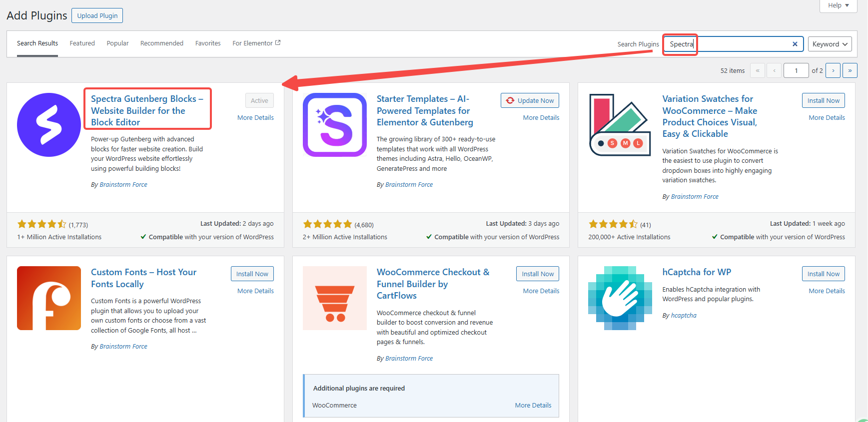Open the Custom Fonts title link

pos(143,278)
